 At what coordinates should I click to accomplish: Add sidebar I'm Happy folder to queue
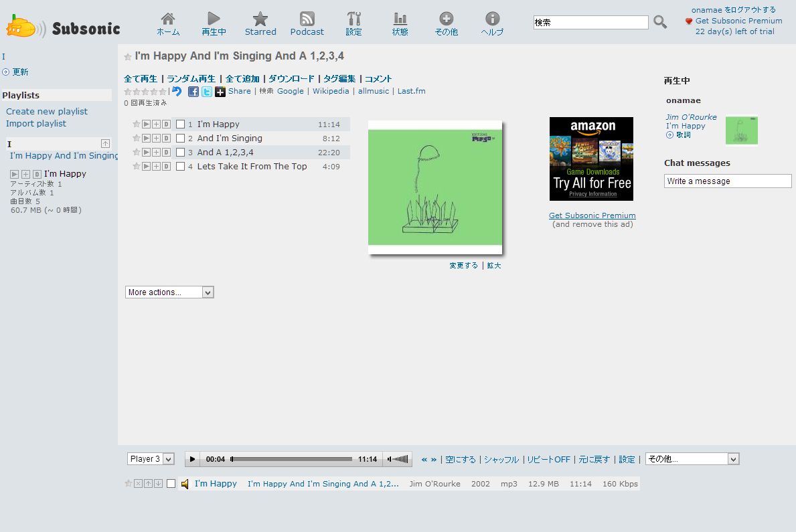pos(25,174)
